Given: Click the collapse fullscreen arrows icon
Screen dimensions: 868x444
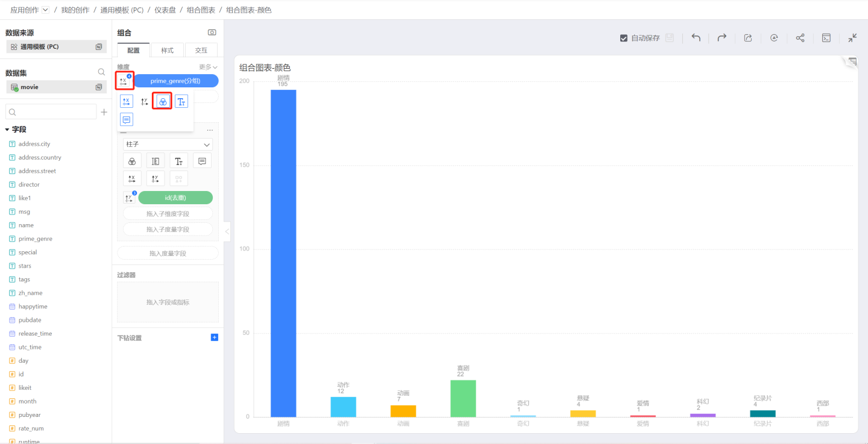Looking at the screenshot, I should coord(852,38).
